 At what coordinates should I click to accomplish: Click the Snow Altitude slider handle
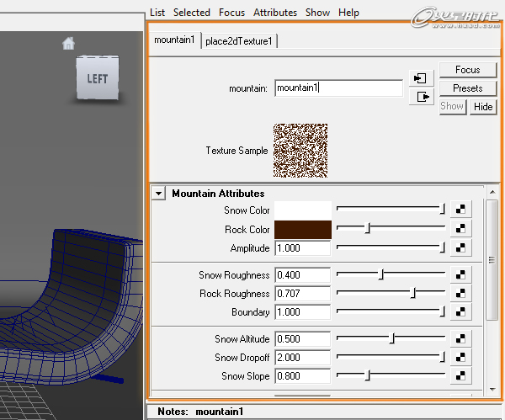(x=392, y=338)
